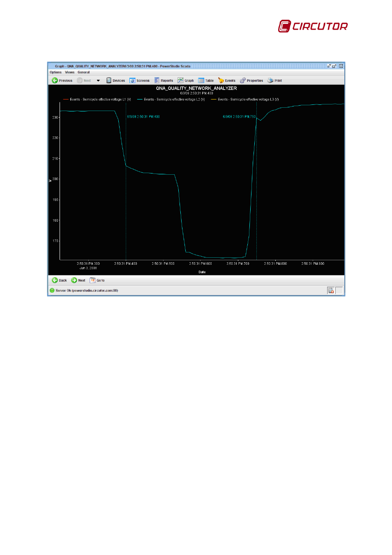This screenshot has width=392, height=555.
Task: Click the QNA_QUALITY_NETWORK_ANALYZER graph title
Action: 196,88
